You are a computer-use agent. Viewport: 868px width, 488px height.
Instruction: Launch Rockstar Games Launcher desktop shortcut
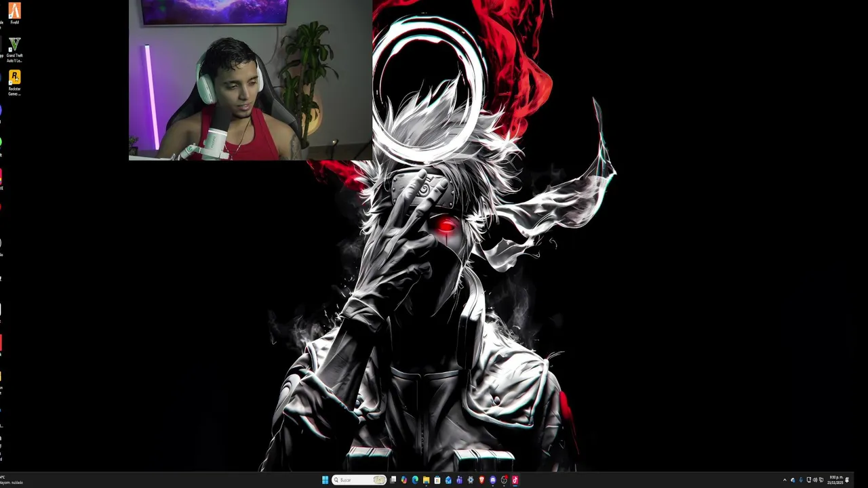point(14,83)
